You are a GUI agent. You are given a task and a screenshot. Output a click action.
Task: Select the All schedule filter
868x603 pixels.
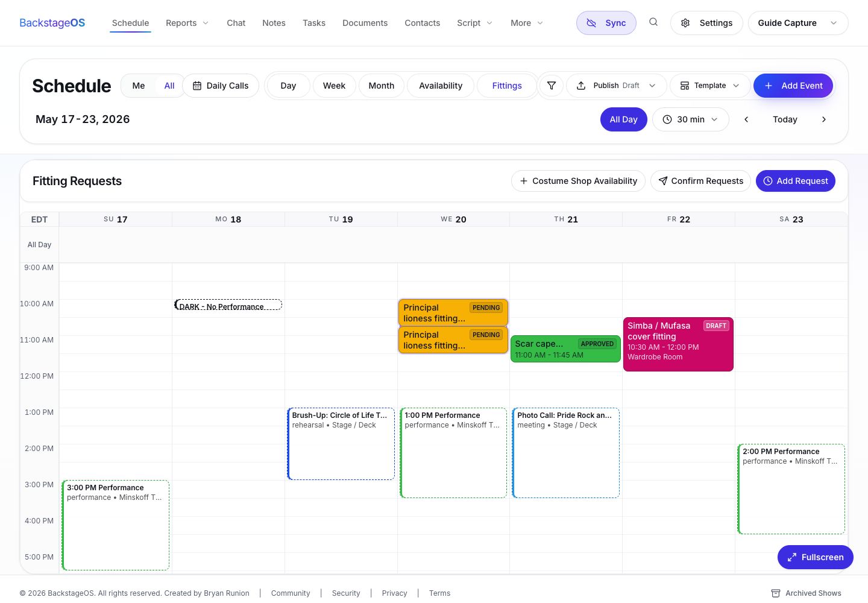[x=169, y=86]
